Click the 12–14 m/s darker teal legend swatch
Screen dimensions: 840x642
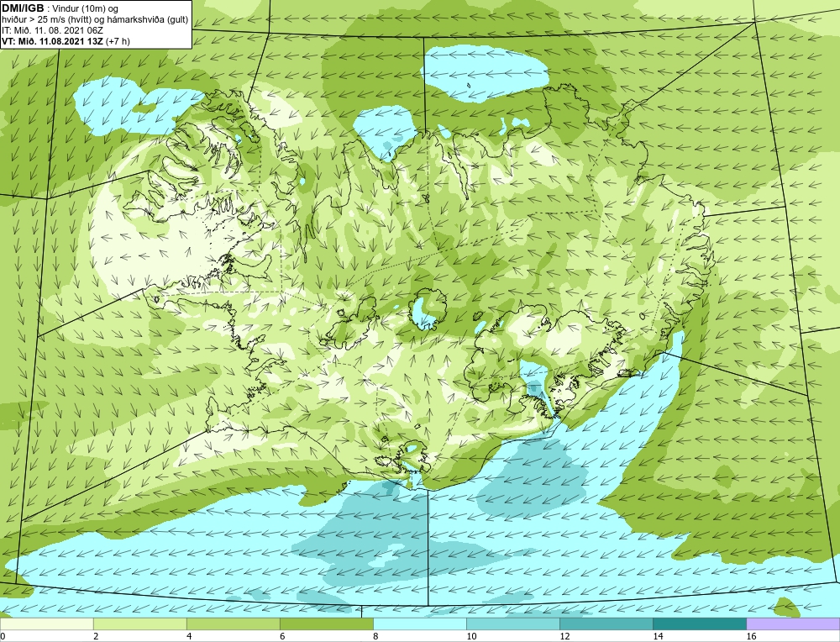click(x=606, y=624)
